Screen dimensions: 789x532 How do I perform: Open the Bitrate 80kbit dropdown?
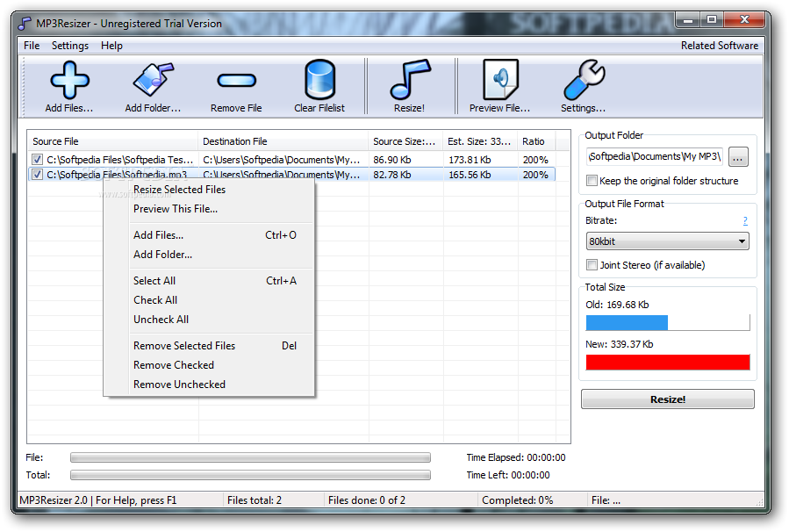[667, 241]
